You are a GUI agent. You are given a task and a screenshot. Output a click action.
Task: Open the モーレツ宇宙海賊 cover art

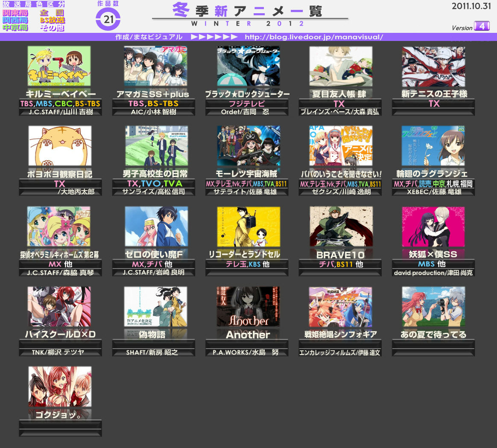point(248,146)
